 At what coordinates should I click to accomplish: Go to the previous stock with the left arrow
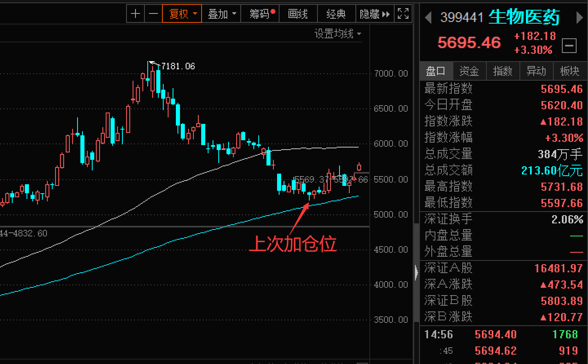pos(428,18)
